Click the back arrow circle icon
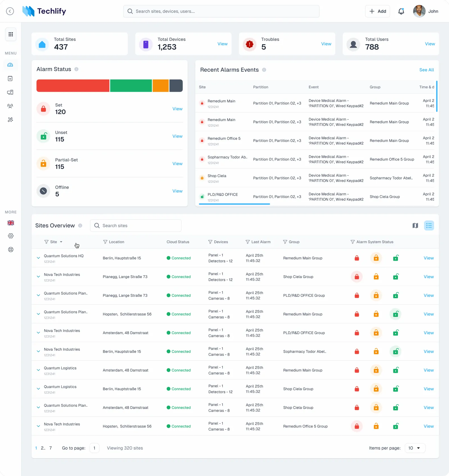Screen dimensions: 449x476 (x=10, y=11)
